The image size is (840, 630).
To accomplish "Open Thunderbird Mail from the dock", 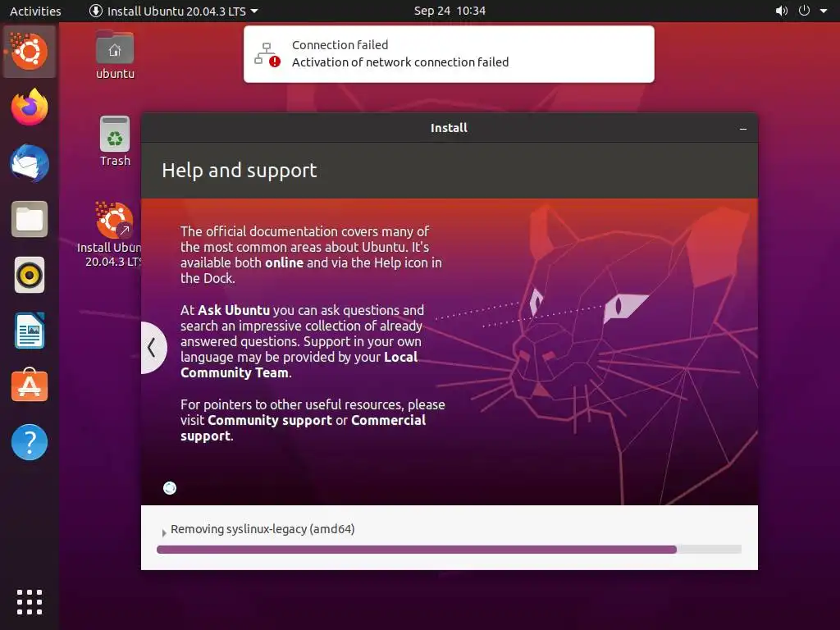I will [x=30, y=163].
